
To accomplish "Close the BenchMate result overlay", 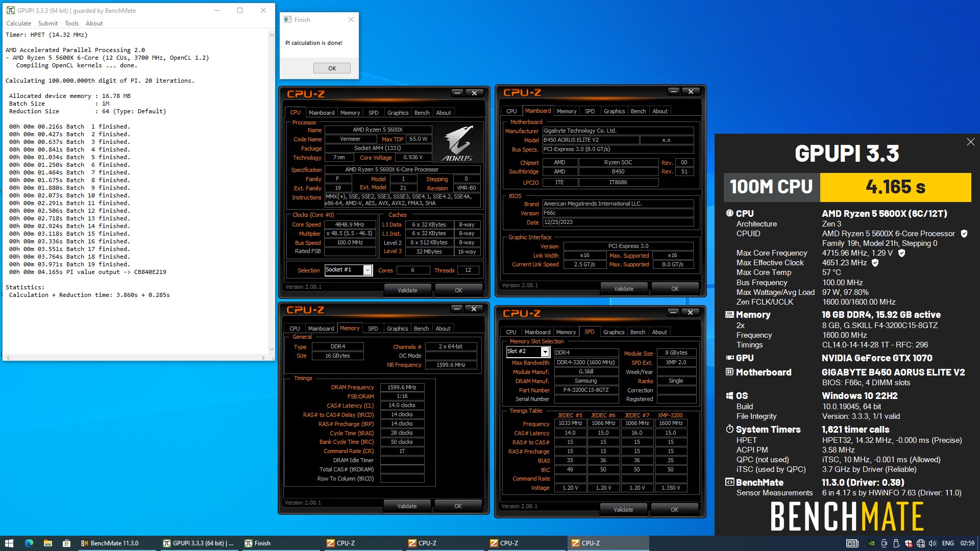I will tap(970, 142).
